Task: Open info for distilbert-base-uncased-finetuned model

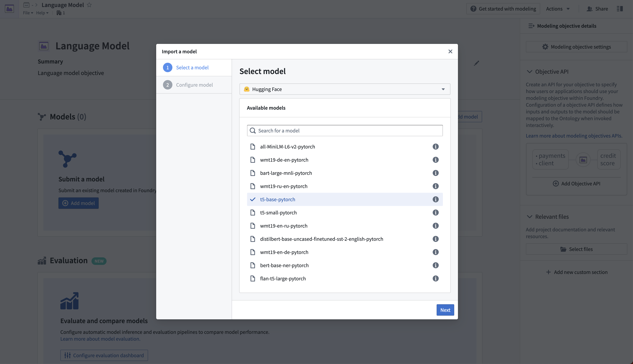Action: click(x=435, y=239)
